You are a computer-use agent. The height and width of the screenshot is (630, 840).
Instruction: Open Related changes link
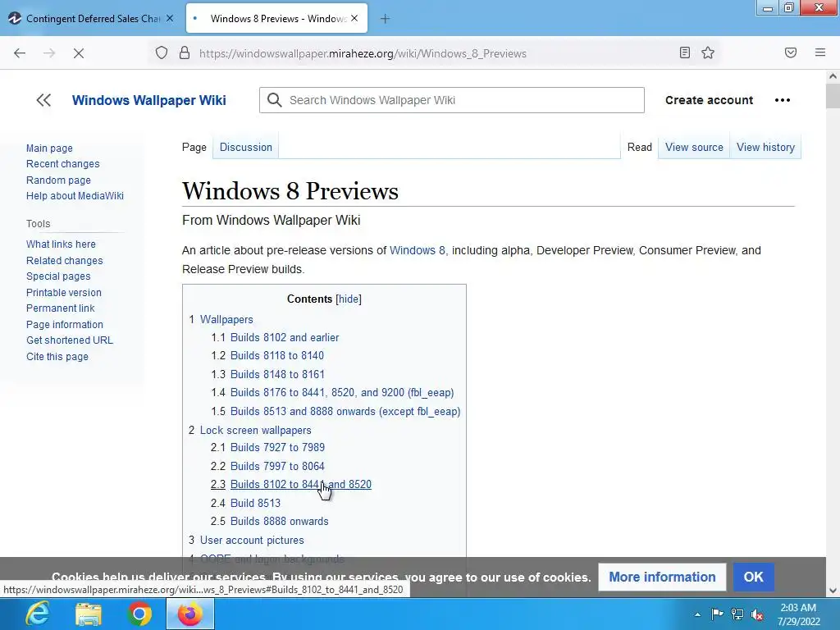(64, 260)
